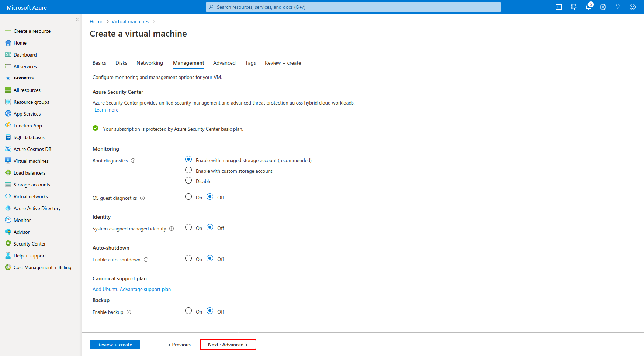Open SQL databases icon
Screen dimensions: 644x356
(8, 137)
